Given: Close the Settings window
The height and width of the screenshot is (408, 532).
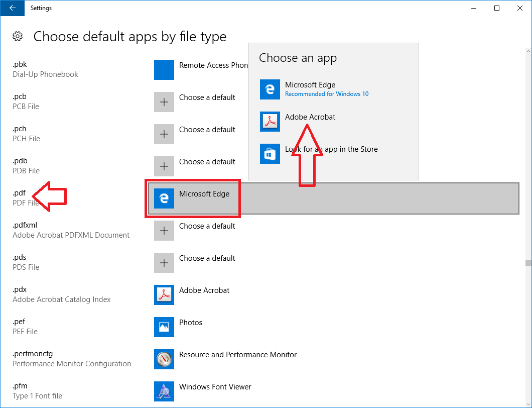Looking at the screenshot, I should click(x=520, y=8).
